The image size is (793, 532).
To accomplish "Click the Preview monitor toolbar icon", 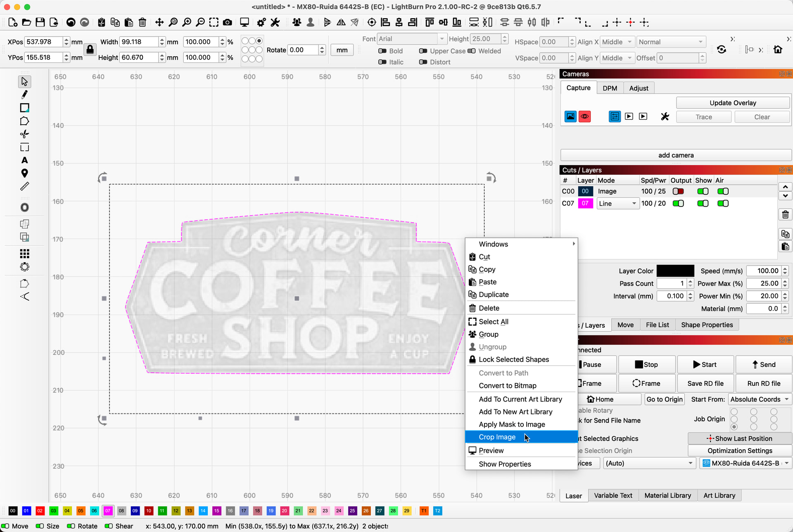I will point(245,22).
